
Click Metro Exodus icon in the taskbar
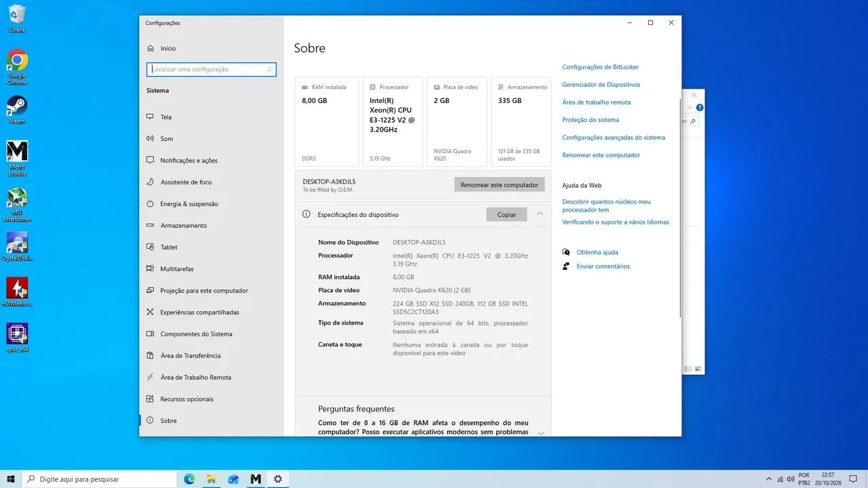(256, 479)
